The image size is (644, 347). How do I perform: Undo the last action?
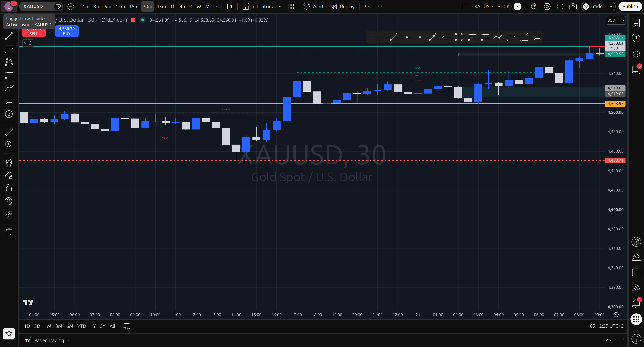click(367, 7)
